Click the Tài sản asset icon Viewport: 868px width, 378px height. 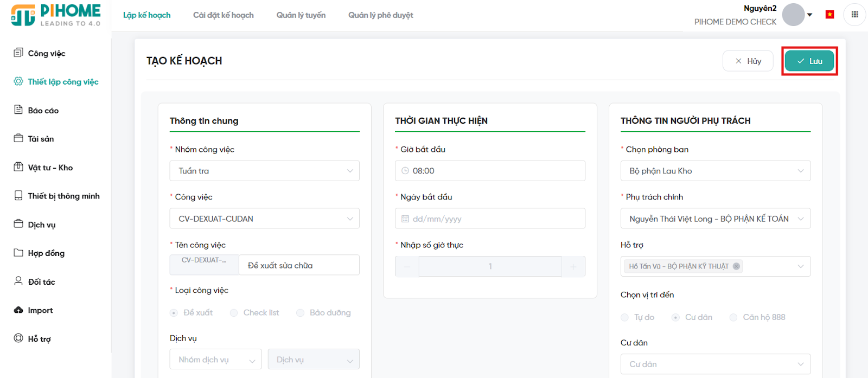point(18,138)
